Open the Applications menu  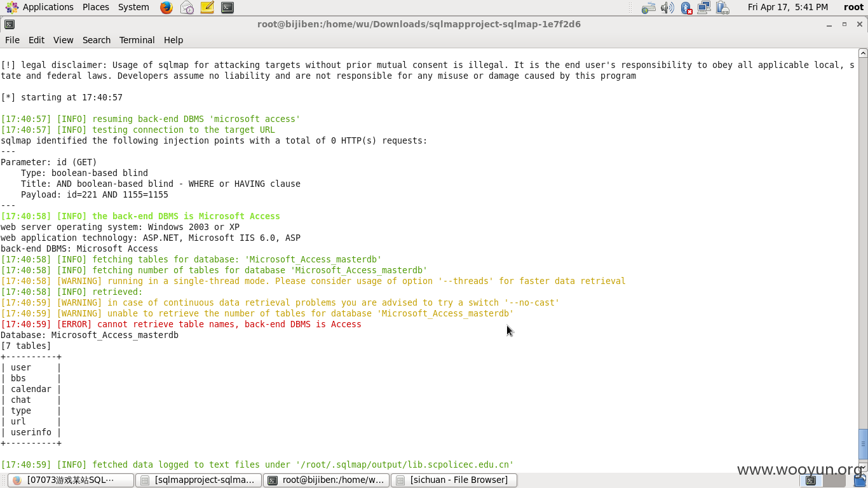click(x=48, y=7)
